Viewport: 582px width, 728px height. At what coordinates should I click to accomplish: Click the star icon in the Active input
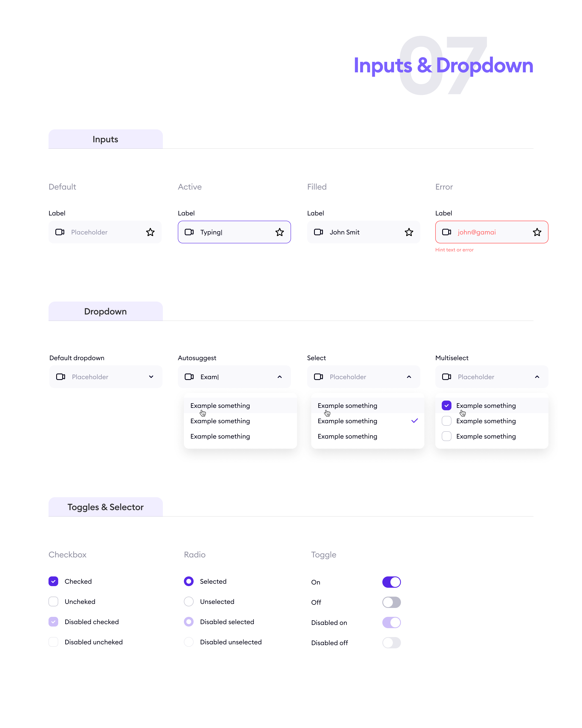pos(279,232)
